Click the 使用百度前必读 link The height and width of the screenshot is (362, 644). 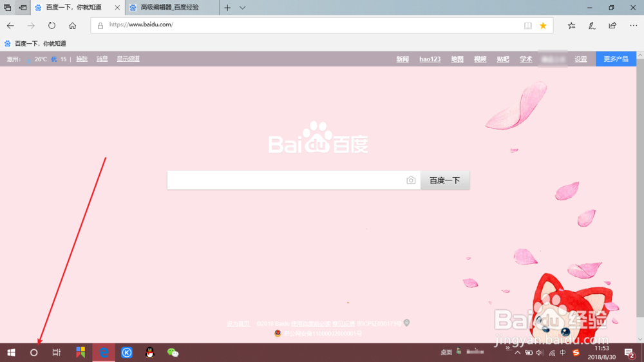(x=310, y=324)
